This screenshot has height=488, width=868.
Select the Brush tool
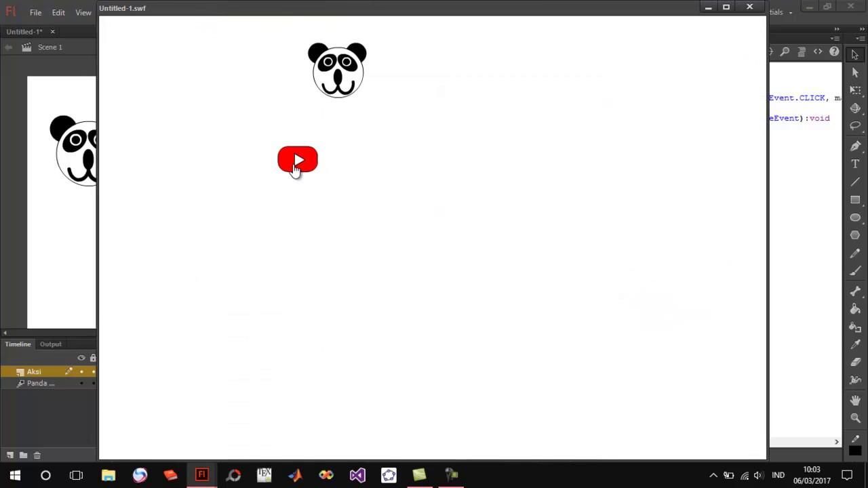pos(855,271)
